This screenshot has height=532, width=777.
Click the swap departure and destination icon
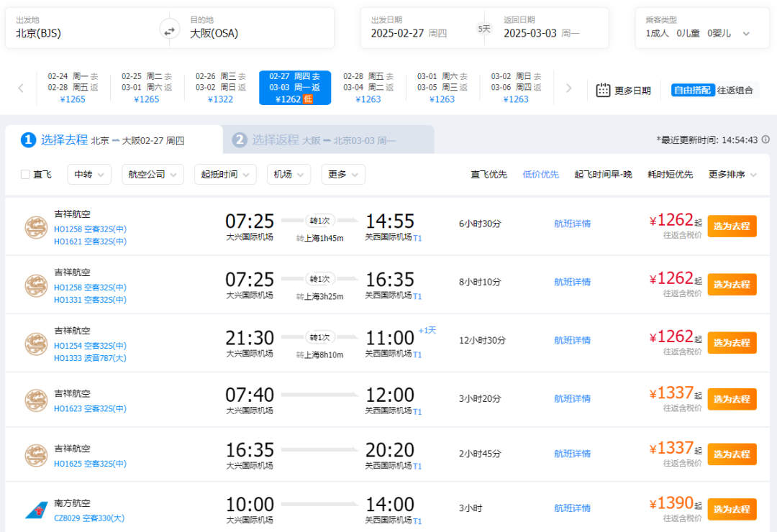169,31
